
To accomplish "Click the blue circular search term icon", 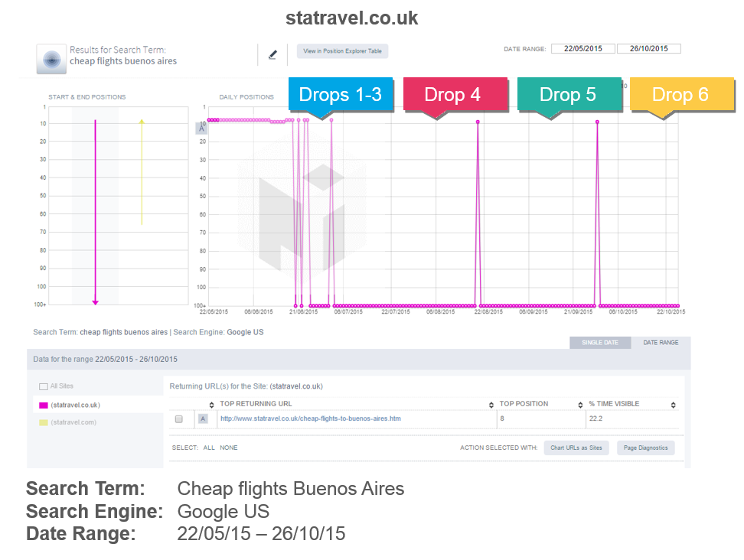I will pos(52,59).
